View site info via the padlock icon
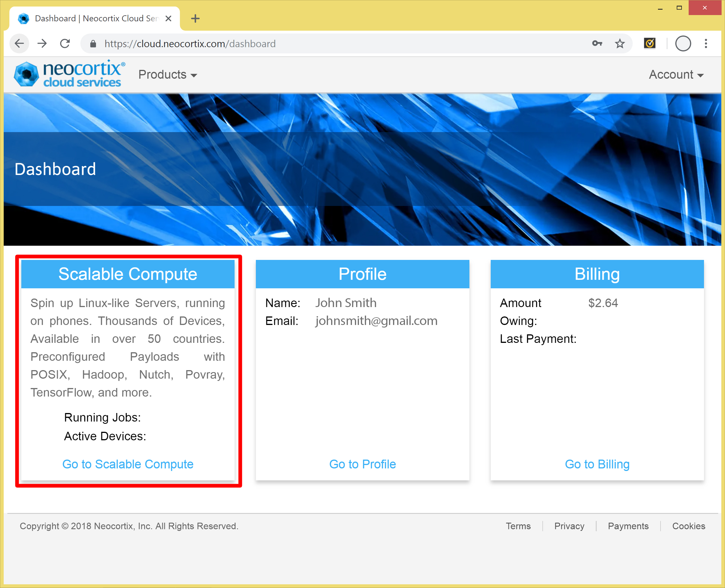This screenshot has width=725, height=588. (x=93, y=44)
